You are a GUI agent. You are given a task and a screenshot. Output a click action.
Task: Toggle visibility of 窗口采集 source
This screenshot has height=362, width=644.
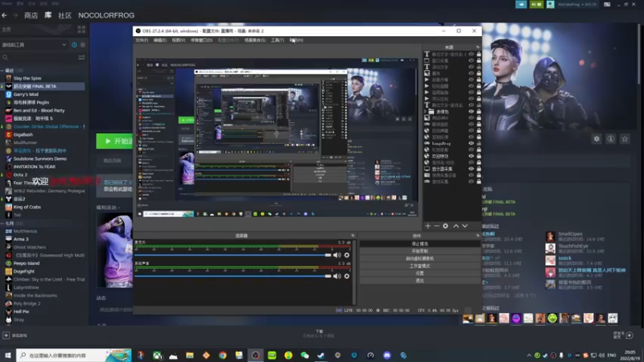[x=471, y=60]
